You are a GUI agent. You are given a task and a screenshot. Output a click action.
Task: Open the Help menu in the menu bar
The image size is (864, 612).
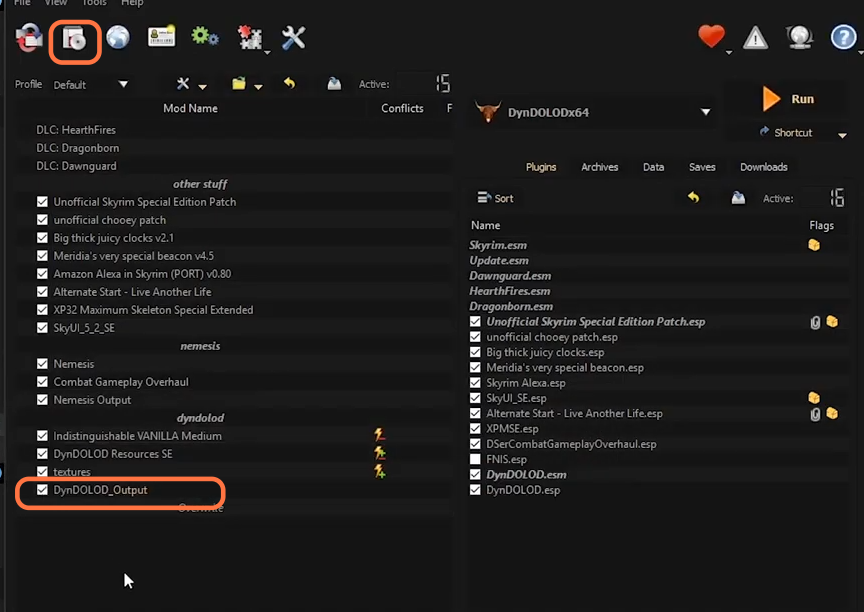(132, 3)
